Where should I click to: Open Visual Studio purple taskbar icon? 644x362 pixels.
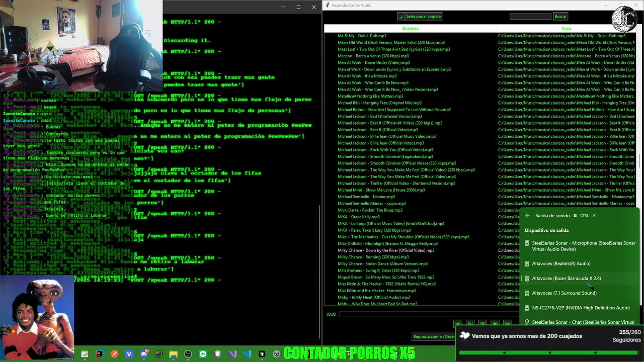point(232,354)
